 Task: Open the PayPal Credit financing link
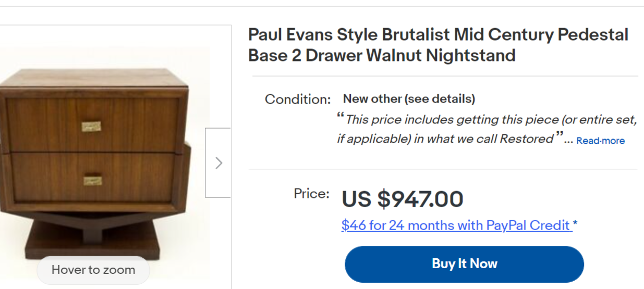[x=456, y=225]
